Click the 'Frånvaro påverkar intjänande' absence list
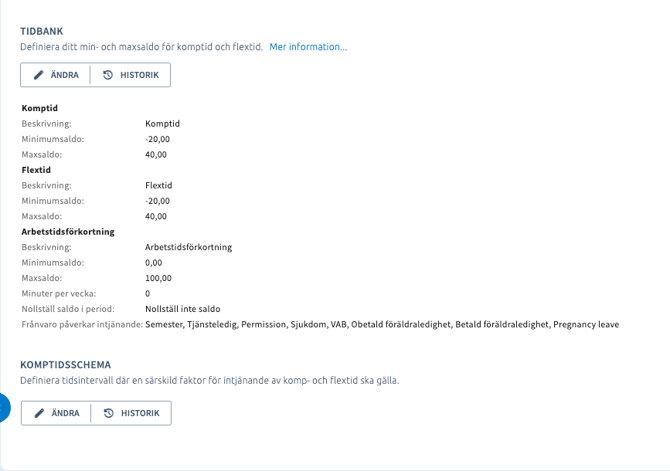Viewport: 670px width, 471px height. 382,325
